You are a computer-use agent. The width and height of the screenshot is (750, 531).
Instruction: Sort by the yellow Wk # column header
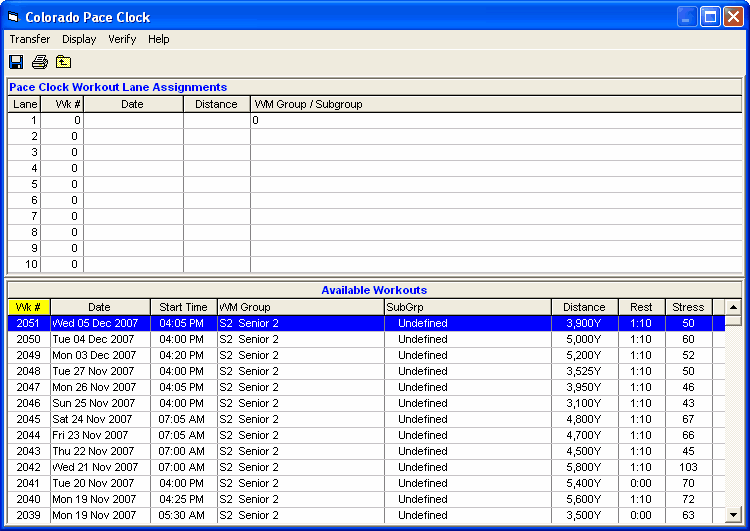pos(29,307)
